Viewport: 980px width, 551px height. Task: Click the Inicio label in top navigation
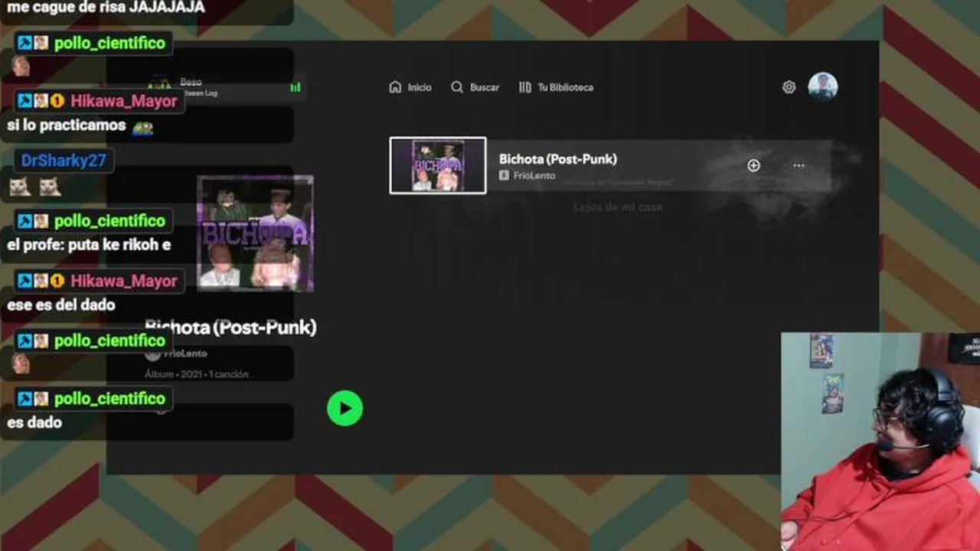420,87
